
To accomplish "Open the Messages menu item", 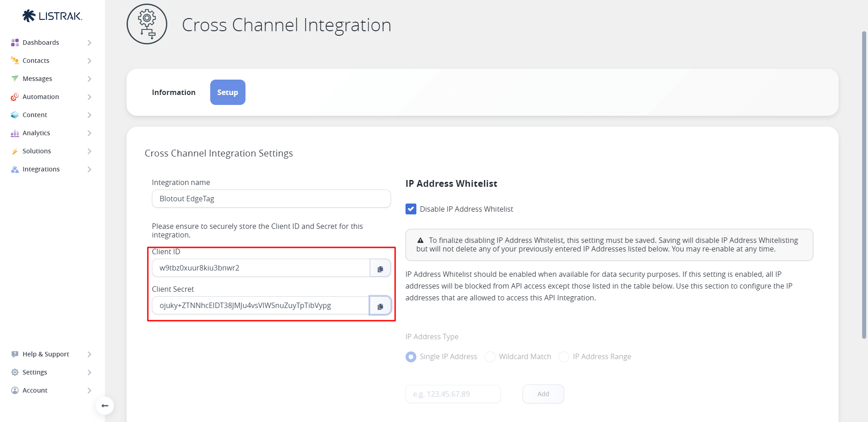I will click(x=37, y=79).
